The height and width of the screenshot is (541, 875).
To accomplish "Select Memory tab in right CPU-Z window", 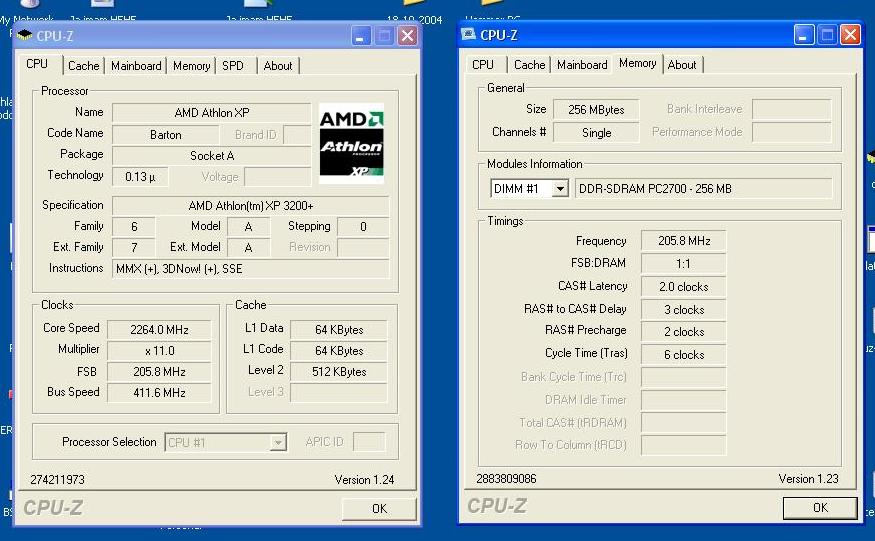I will pyautogui.click(x=637, y=63).
